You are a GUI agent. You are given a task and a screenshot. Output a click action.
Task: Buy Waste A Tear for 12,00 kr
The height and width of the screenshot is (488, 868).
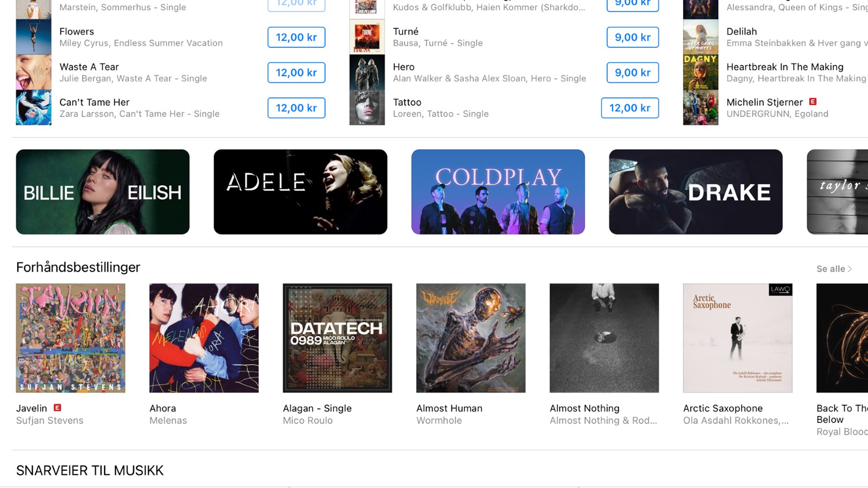point(296,73)
